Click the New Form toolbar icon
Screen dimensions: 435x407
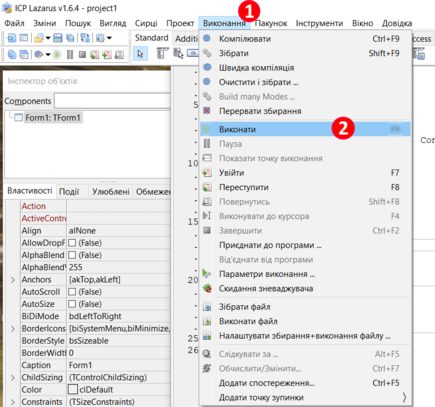coord(23,38)
